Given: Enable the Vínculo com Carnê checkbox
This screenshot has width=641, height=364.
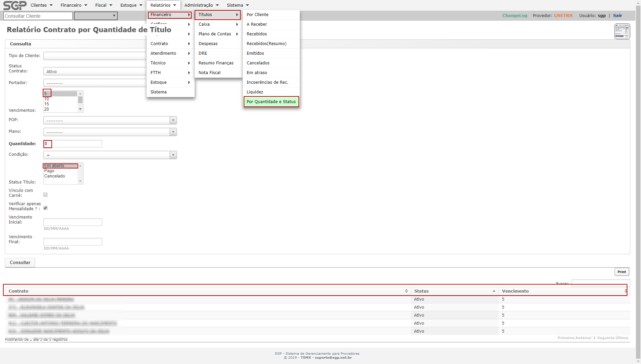Looking at the screenshot, I should [x=45, y=195].
